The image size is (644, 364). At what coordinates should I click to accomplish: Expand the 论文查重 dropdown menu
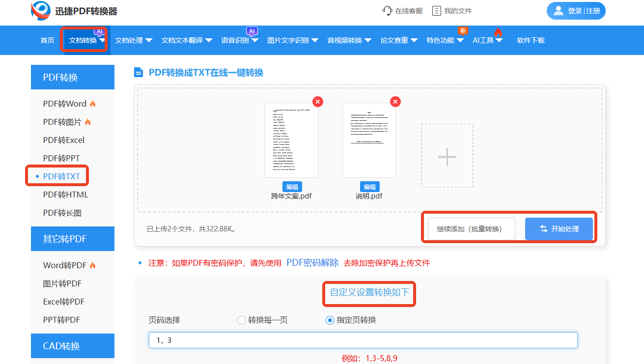tap(414, 40)
